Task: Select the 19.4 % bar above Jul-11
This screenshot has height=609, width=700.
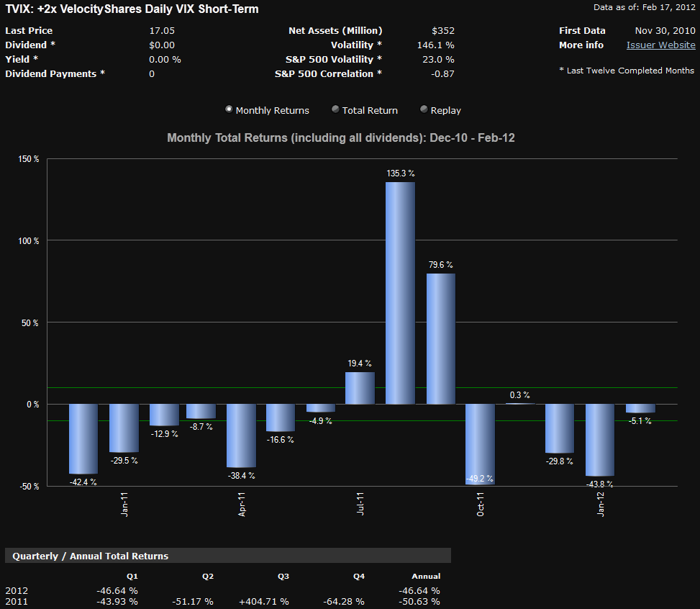Action: click(360, 388)
